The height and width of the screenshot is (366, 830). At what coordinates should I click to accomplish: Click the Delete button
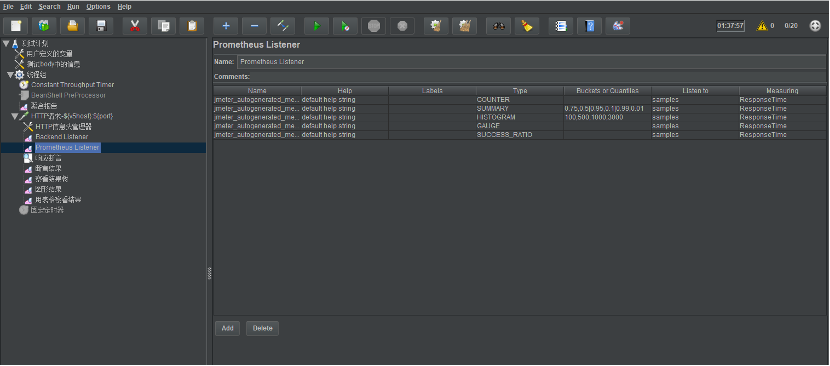[x=262, y=328]
